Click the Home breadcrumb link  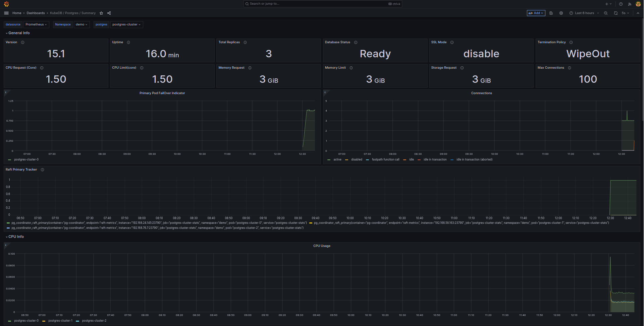pos(17,13)
